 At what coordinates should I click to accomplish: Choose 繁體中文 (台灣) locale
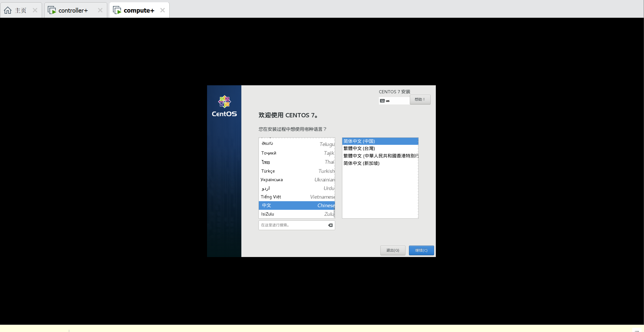[380, 148]
